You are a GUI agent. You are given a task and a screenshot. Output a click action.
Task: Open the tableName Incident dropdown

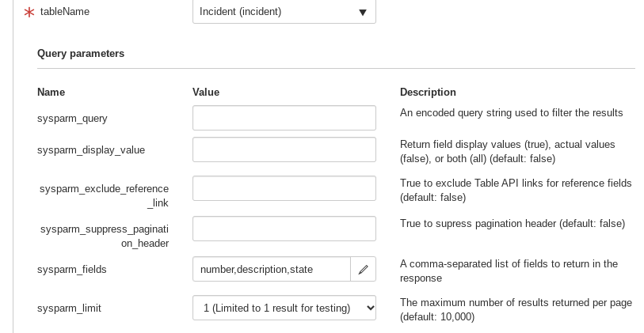[x=284, y=12]
